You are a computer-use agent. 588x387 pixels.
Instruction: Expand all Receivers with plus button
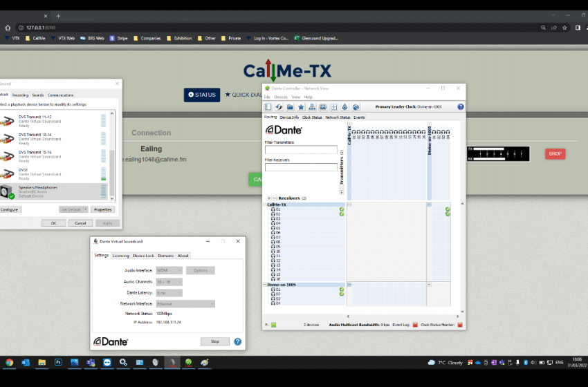(x=268, y=198)
